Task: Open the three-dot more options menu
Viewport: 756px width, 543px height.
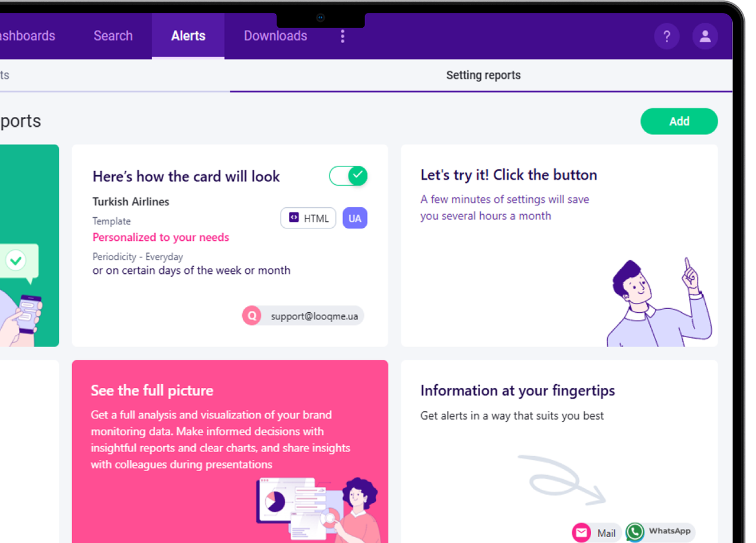Action: tap(343, 37)
